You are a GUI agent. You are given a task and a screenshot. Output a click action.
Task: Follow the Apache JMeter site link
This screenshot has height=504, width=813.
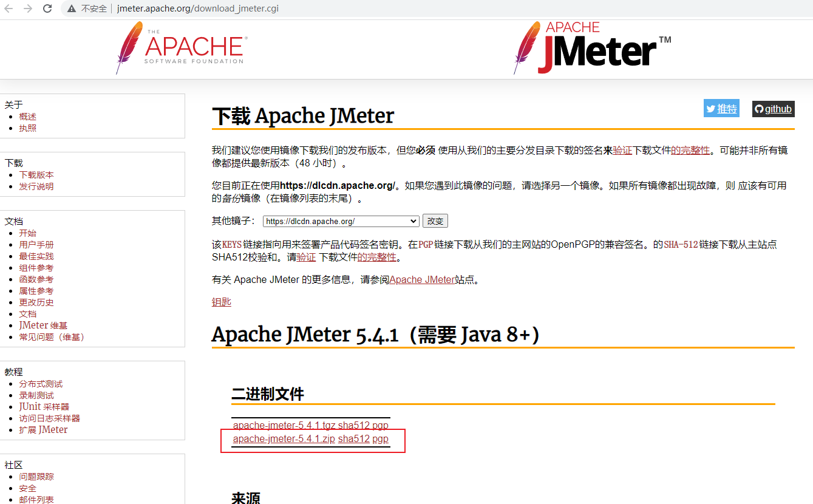422,280
